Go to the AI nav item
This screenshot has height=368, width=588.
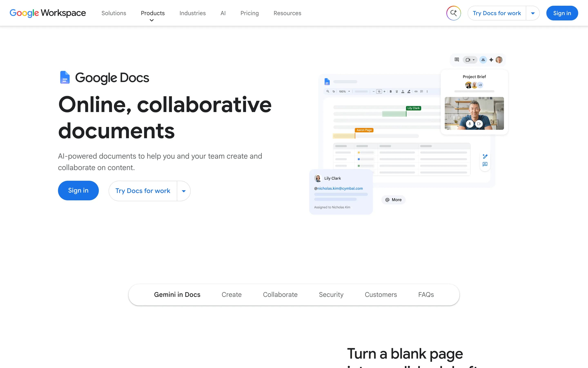(x=223, y=13)
